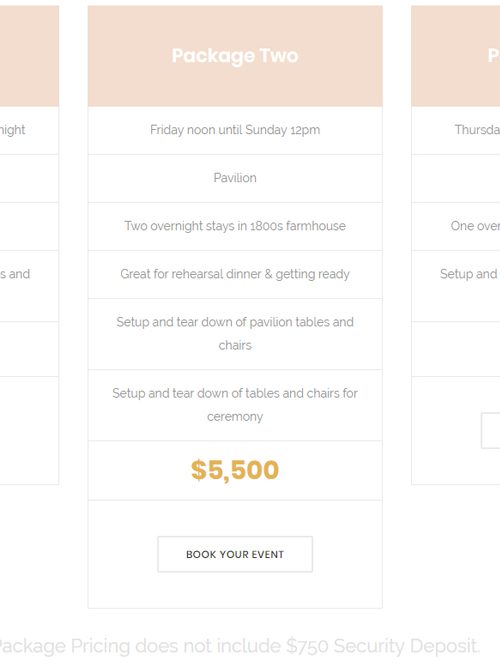Click Setup and tear down for ceremony row
The image size is (500, 666).
235,405
